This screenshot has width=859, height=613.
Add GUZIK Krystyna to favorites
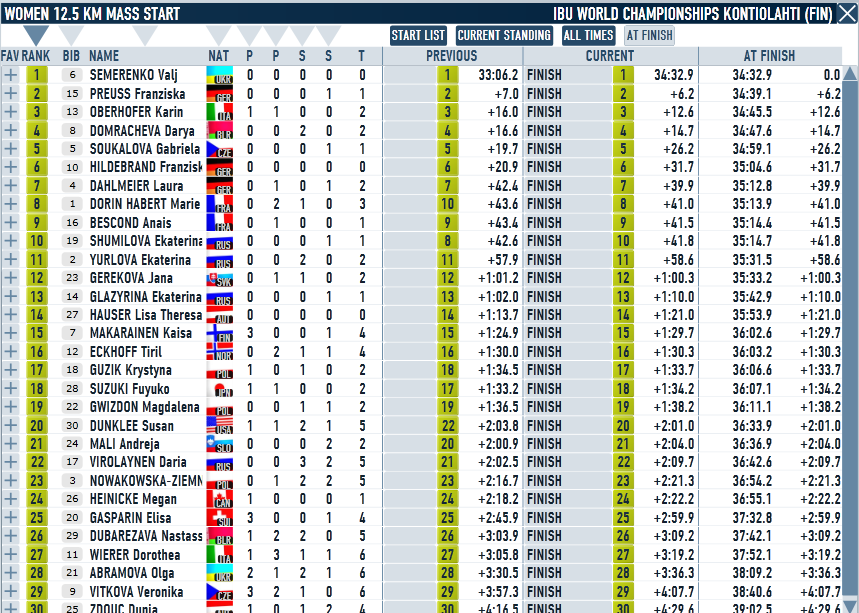tap(10, 370)
